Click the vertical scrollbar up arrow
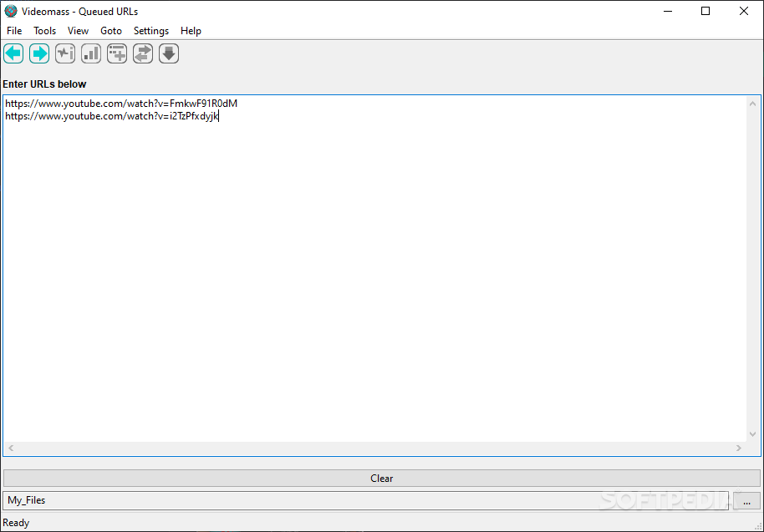Viewport: 764px width, 532px height. [x=753, y=104]
